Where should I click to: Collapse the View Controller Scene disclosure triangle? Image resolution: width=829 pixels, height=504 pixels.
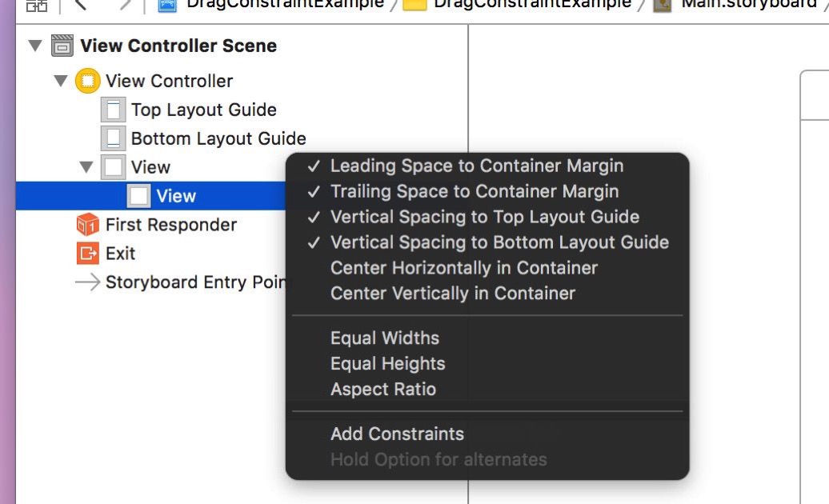click(x=35, y=46)
